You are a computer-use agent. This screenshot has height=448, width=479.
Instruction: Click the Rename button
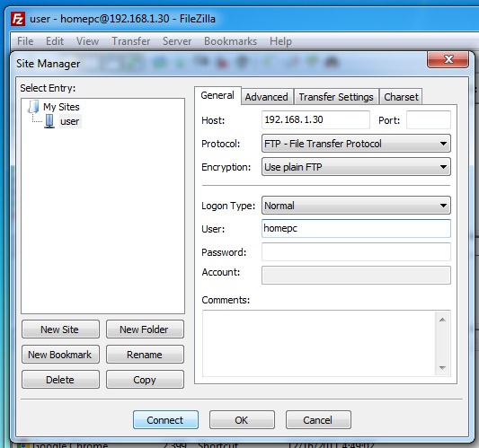click(x=145, y=355)
